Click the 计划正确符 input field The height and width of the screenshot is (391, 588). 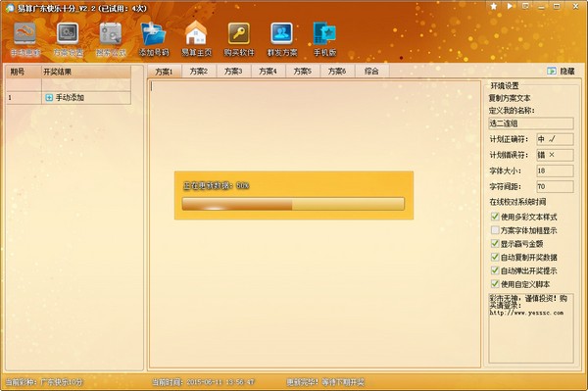click(555, 139)
